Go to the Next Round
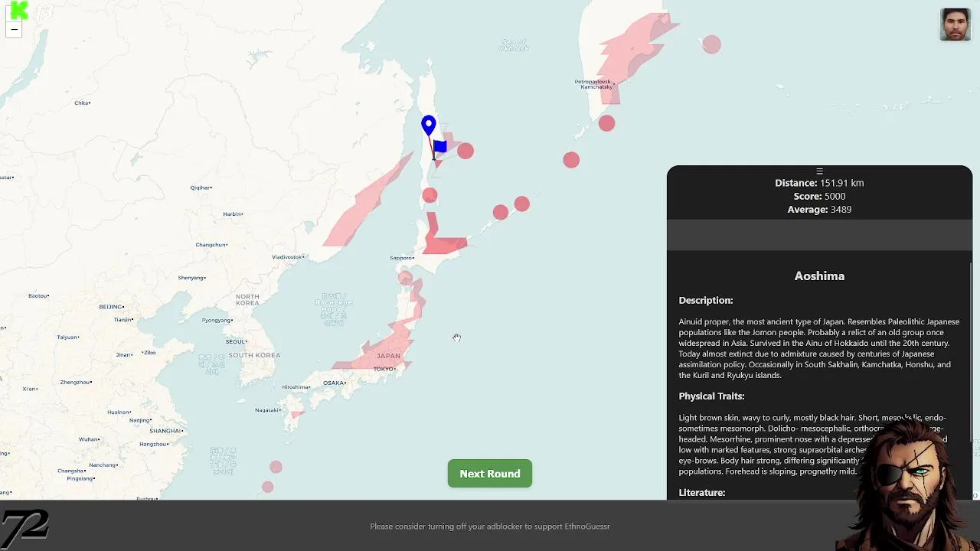 tap(490, 474)
